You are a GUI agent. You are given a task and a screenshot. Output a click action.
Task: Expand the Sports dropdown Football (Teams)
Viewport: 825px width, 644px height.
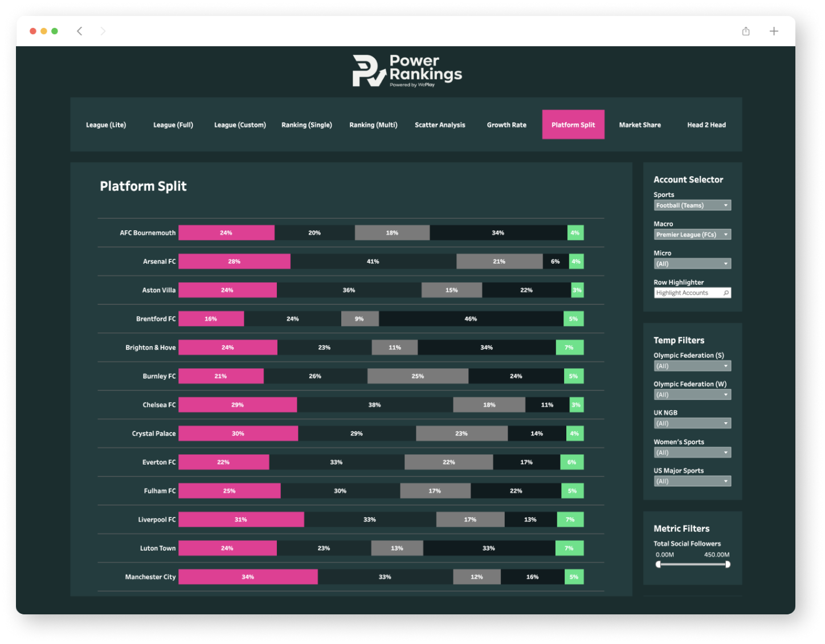click(692, 205)
